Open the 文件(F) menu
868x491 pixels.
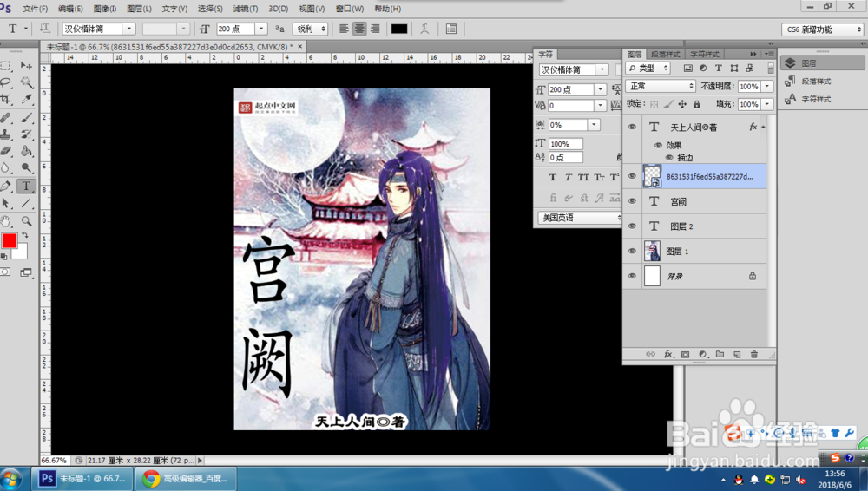35,9
